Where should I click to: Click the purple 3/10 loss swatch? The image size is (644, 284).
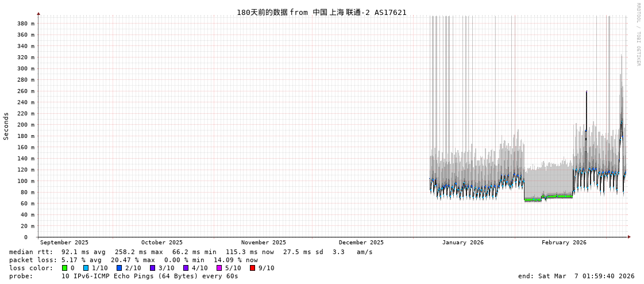click(x=152, y=268)
